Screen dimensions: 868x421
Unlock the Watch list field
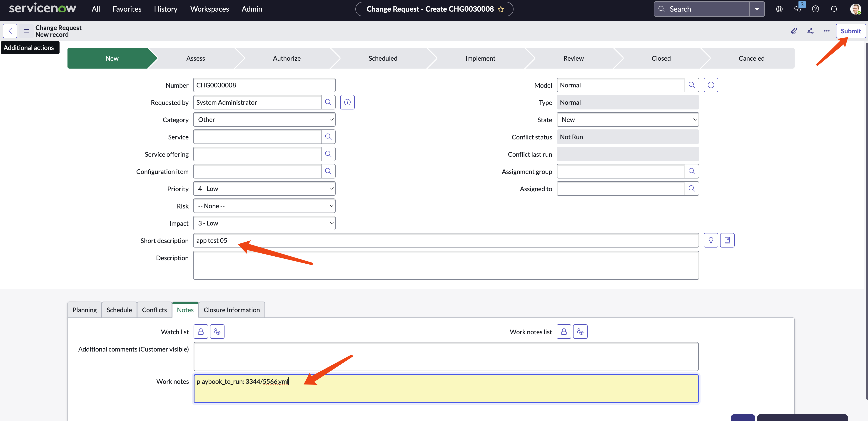pyautogui.click(x=201, y=332)
